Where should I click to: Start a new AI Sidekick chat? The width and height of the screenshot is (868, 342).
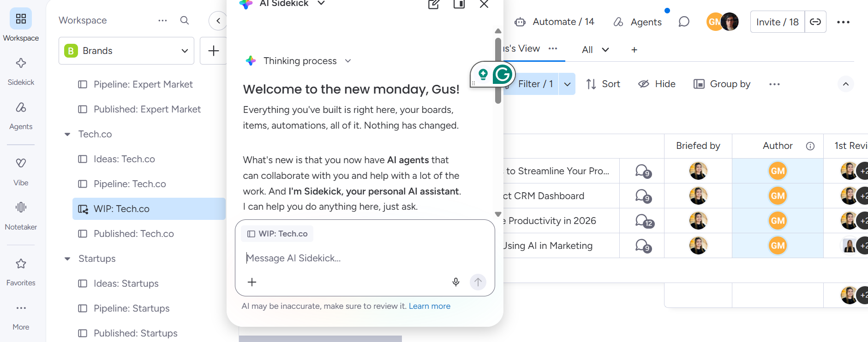pos(434,5)
